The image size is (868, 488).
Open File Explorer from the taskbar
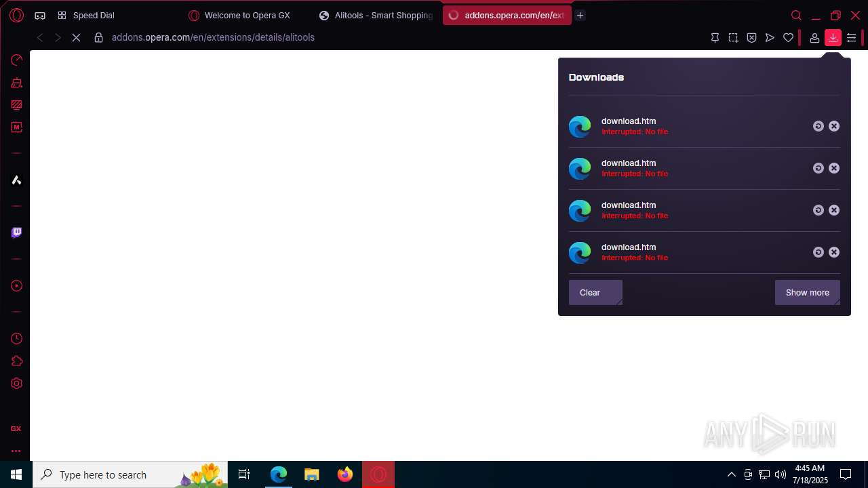click(x=311, y=474)
